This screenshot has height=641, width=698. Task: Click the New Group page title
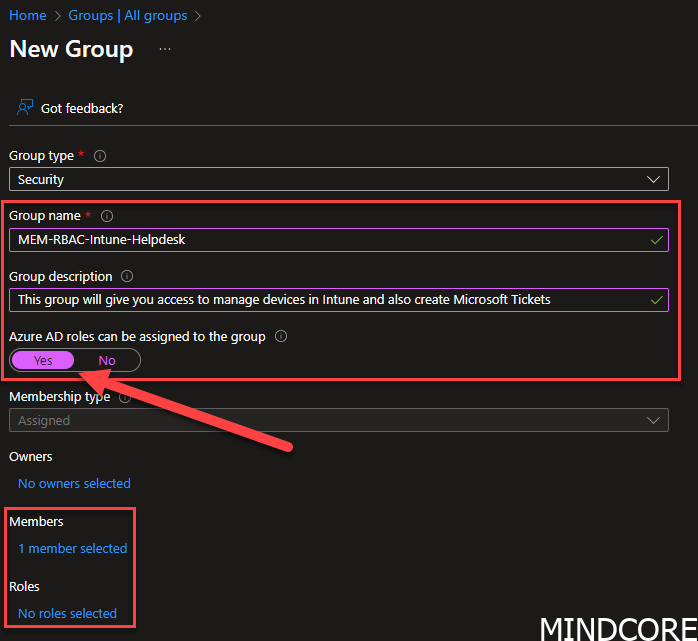[x=71, y=49]
